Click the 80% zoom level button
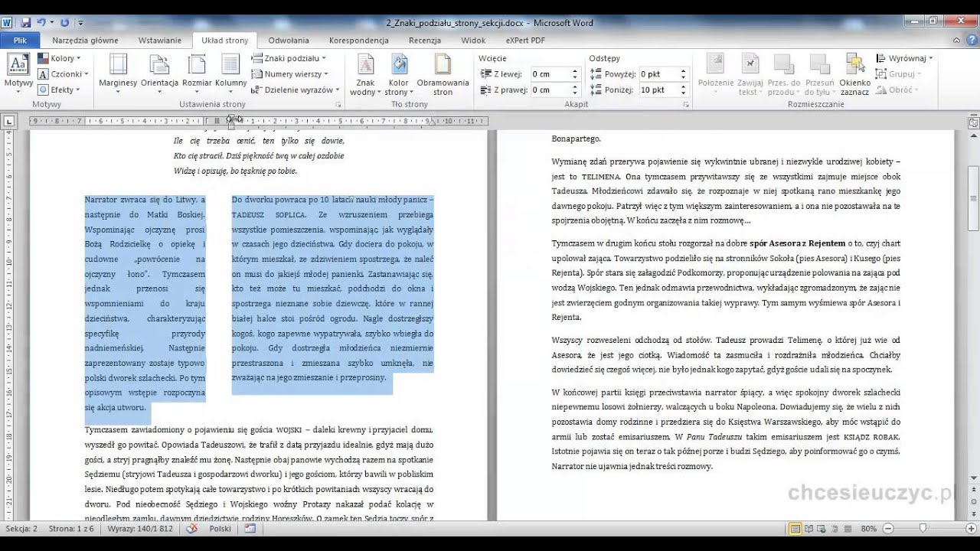Viewport: 980px width, 551px height. click(x=868, y=529)
